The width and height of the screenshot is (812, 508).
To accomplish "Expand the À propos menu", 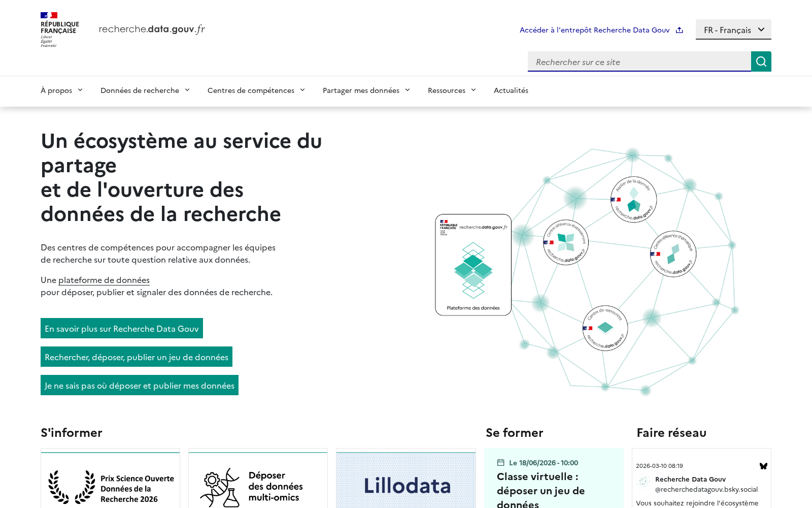I will click(61, 90).
